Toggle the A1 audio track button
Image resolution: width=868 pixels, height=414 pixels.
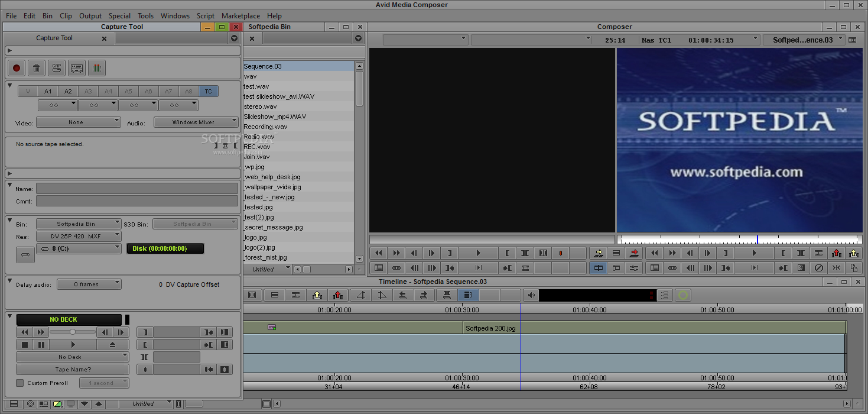click(x=48, y=91)
